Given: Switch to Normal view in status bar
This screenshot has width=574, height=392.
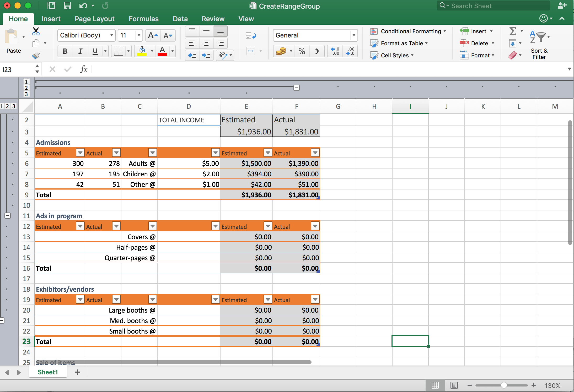Looking at the screenshot, I should click(x=435, y=385).
